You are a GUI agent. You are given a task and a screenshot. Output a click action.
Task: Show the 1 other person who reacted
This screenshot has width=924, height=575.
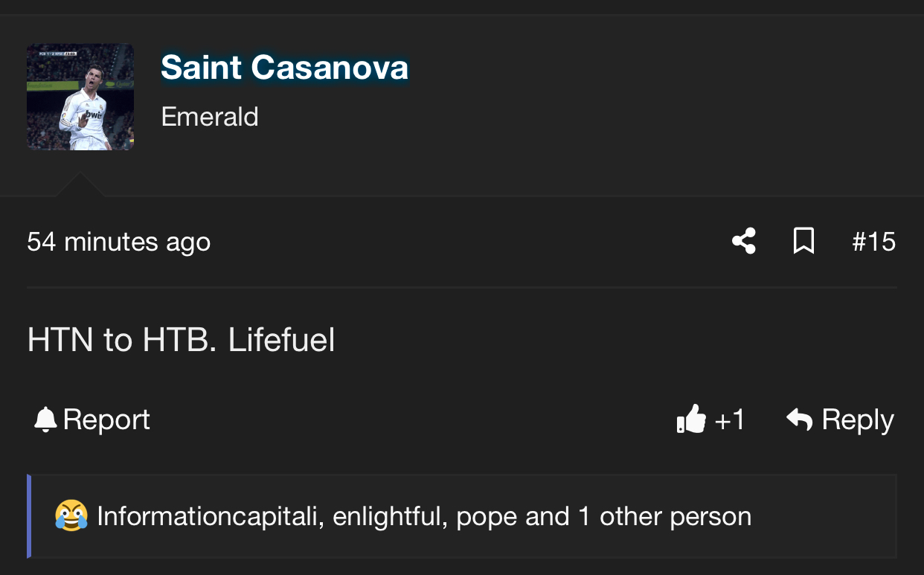click(664, 516)
